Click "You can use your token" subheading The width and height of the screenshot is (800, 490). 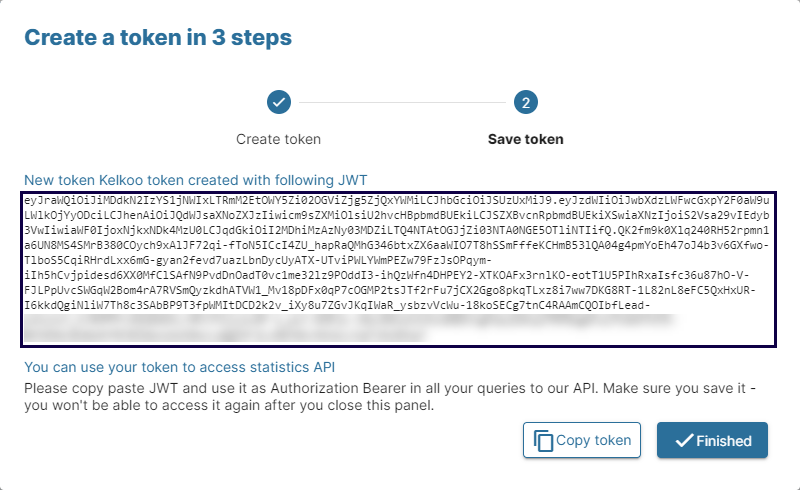pyautogui.click(x=179, y=367)
